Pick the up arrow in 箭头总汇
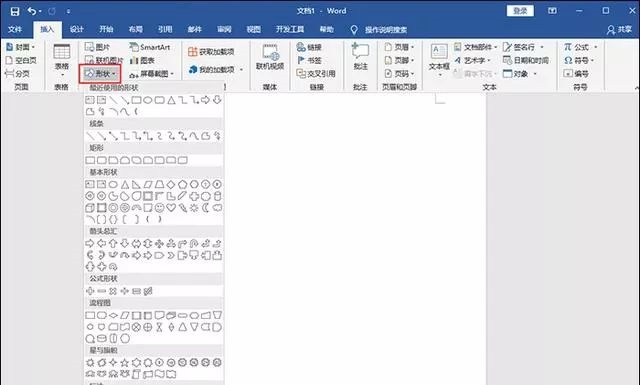This screenshot has width=640, height=385. 113,244
